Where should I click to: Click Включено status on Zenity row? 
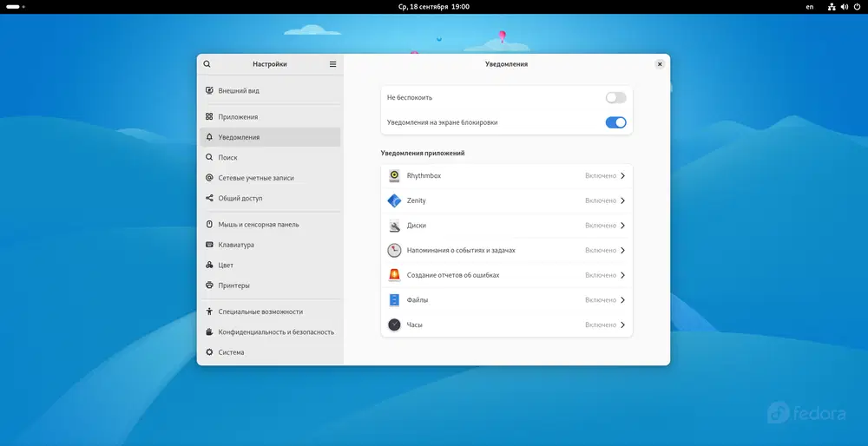(x=601, y=200)
